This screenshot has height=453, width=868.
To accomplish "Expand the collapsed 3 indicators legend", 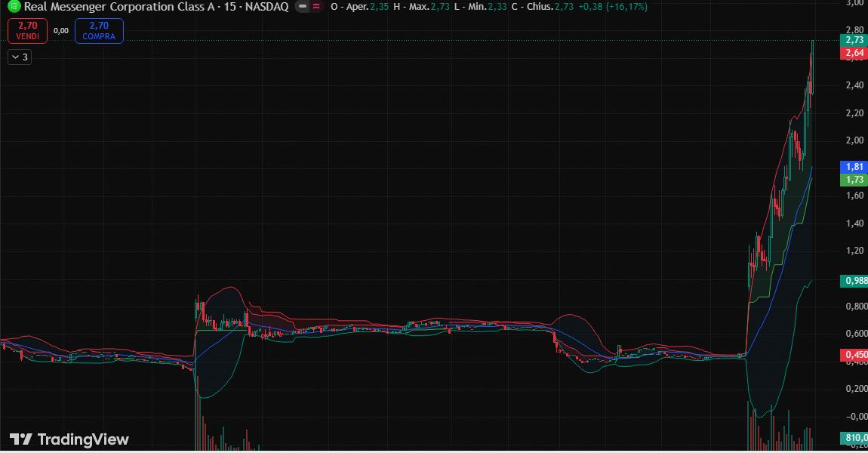I will 20,57.
